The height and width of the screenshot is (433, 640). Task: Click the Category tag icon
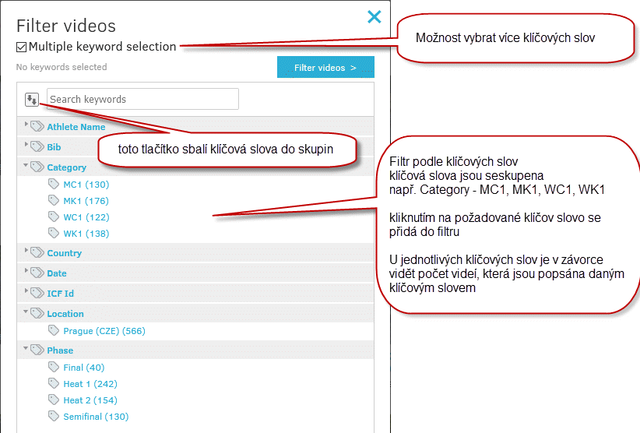point(37,167)
